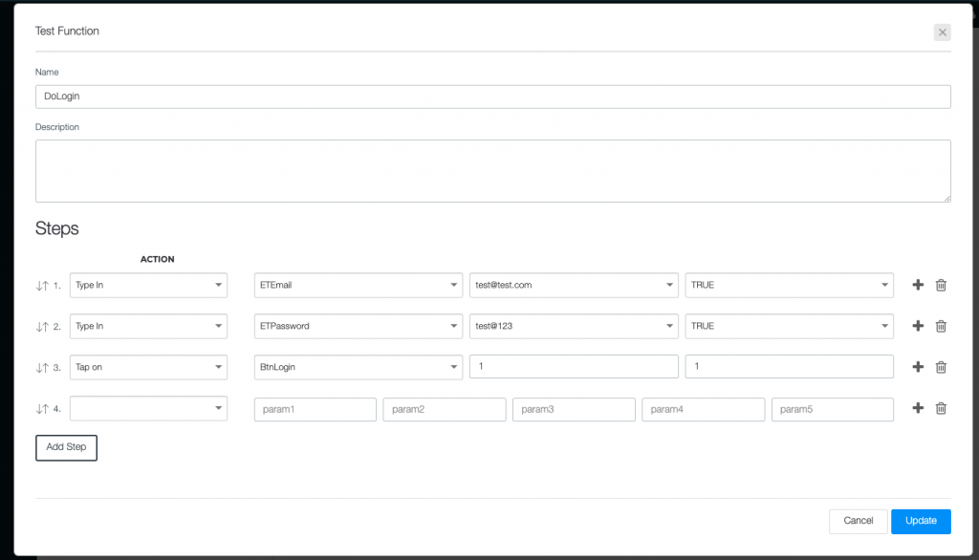Click the reorder arrows for step 3
The height and width of the screenshot is (560, 979).
42,368
